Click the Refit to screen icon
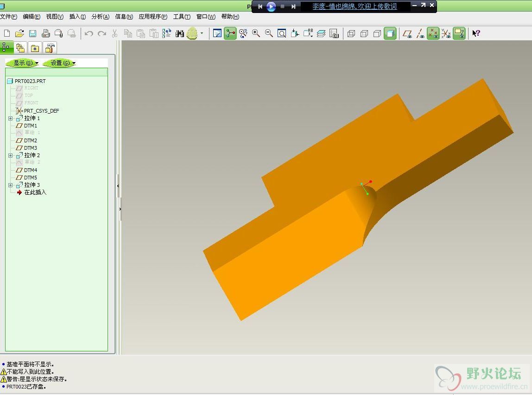Image resolution: width=532 pixels, height=395 pixels. (282, 33)
